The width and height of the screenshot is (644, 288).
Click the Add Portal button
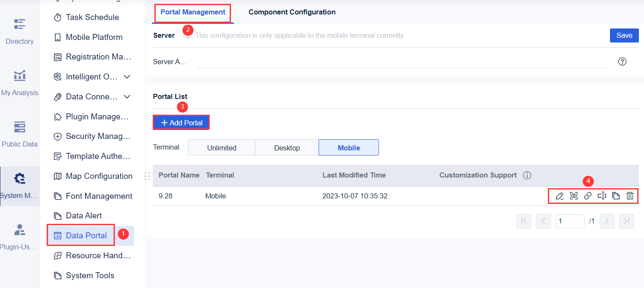[181, 123]
